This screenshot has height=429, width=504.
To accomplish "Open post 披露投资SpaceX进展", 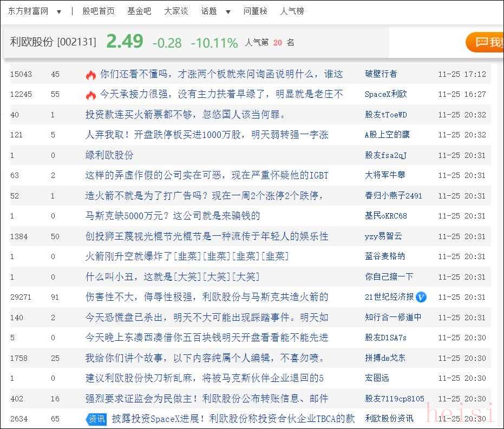I will click(x=233, y=419).
